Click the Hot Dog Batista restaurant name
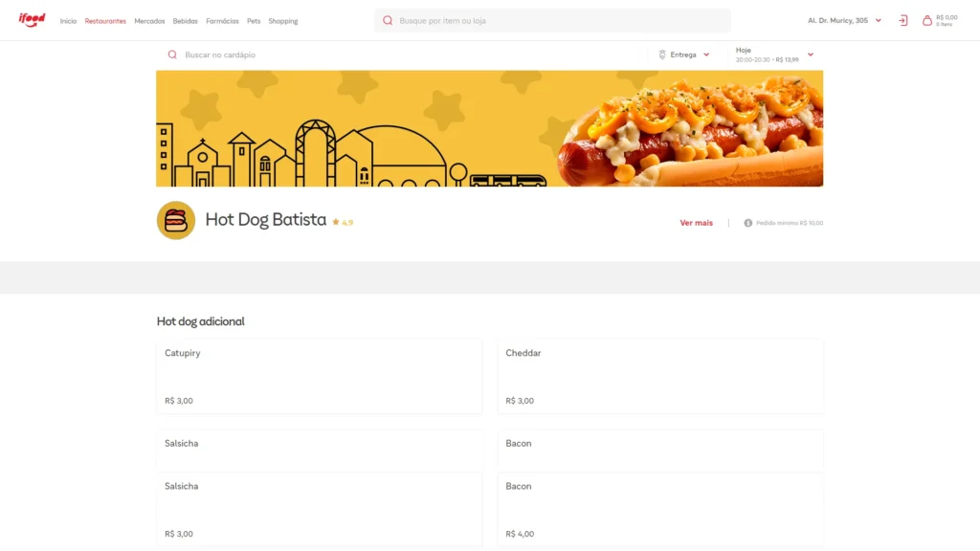This screenshot has width=980, height=551. click(266, 220)
